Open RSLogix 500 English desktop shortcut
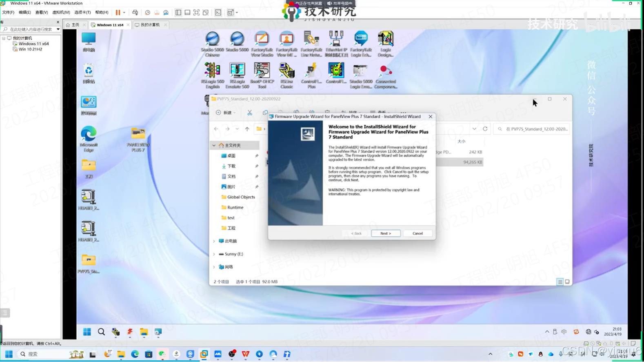 coord(212,76)
